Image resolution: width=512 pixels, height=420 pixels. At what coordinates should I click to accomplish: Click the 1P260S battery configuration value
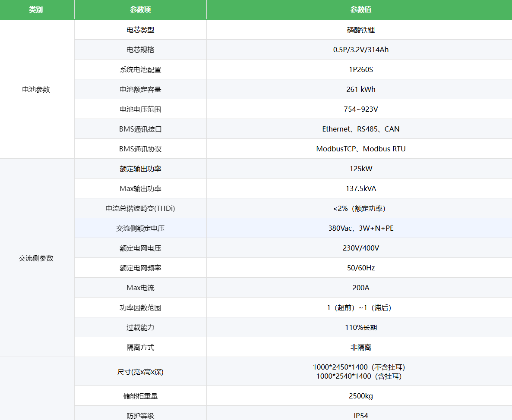point(360,70)
